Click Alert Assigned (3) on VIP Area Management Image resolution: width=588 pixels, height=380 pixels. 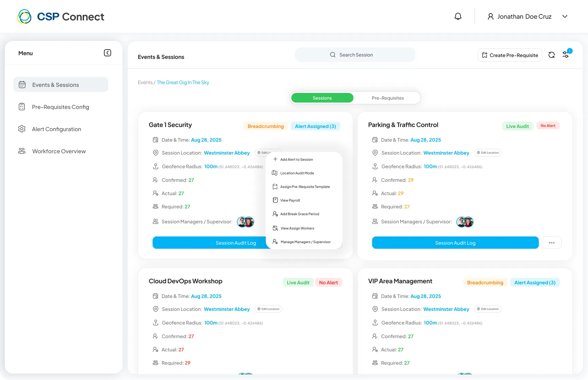[x=535, y=283]
